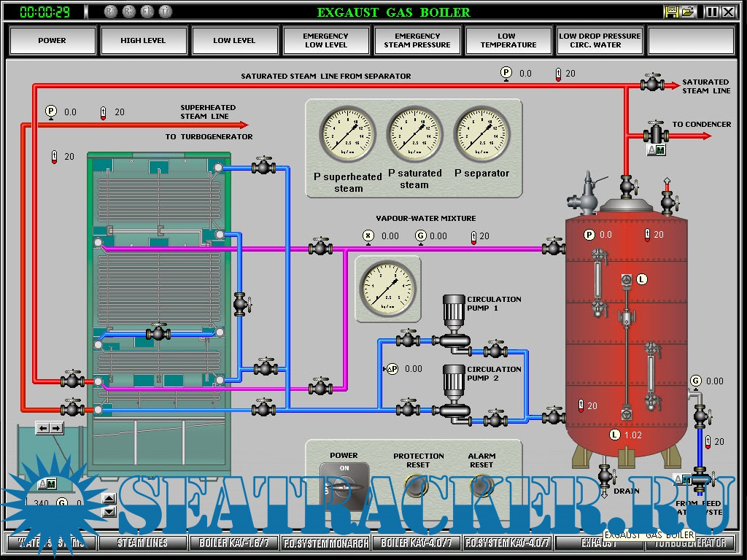The width and height of the screenshot is (747, 560).
Task: Click the Circulation Pump 1 icon
Action: pos(454,324)
